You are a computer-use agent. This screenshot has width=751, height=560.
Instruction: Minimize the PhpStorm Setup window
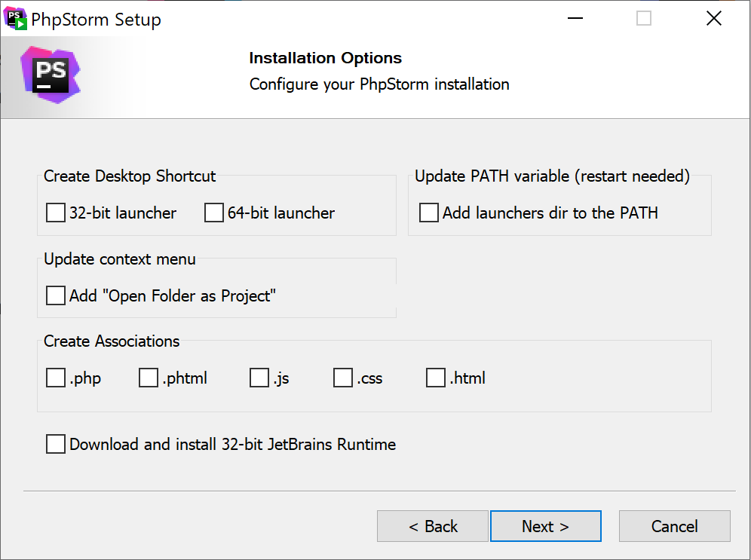click(x=575, y=17)
